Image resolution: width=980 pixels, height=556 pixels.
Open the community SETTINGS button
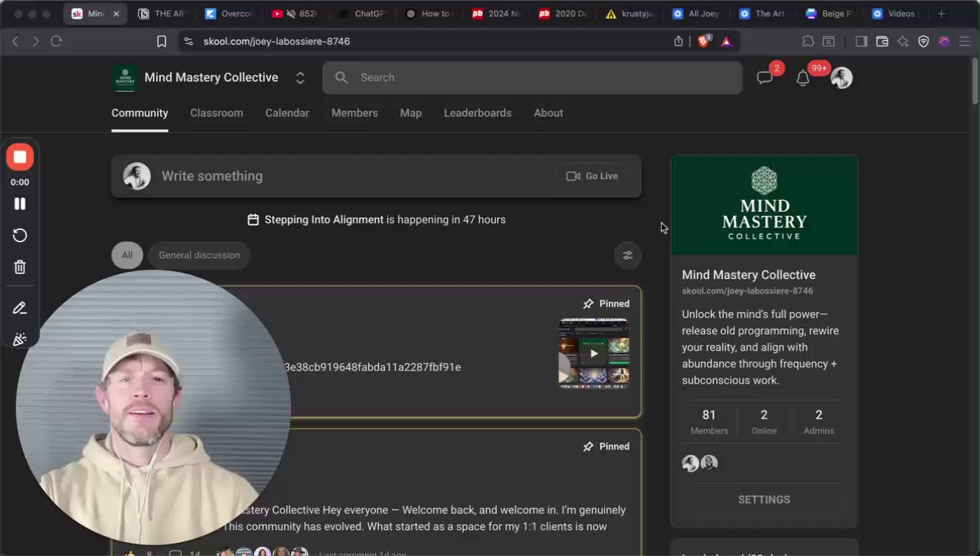click(x=764, y=500)
